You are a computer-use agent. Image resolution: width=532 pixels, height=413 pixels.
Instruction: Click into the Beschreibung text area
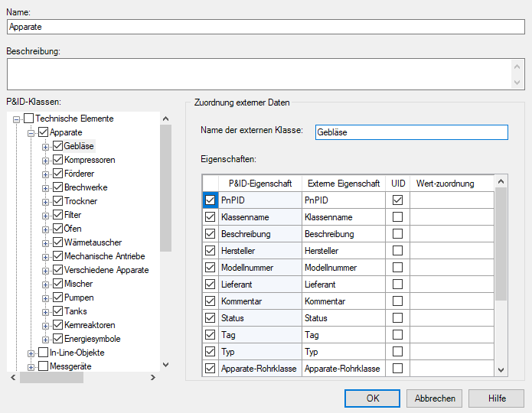[x=259, y=75]
